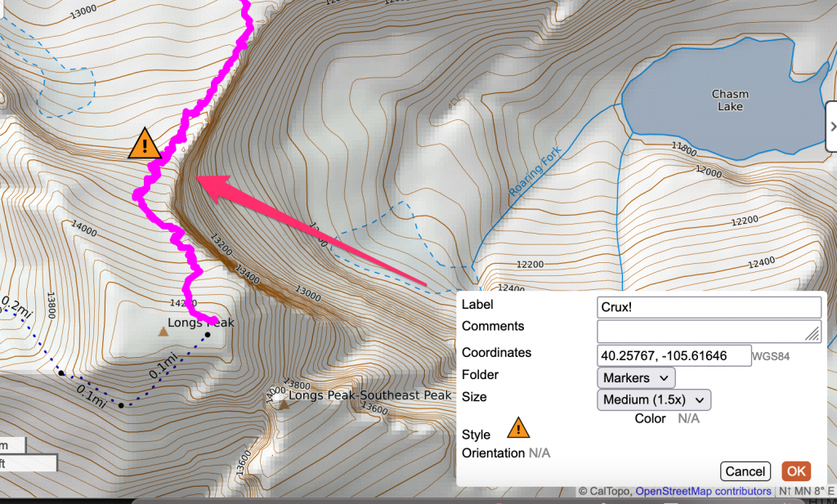
Task: Expand the right side panel arrow
Action: click(831, 127)
